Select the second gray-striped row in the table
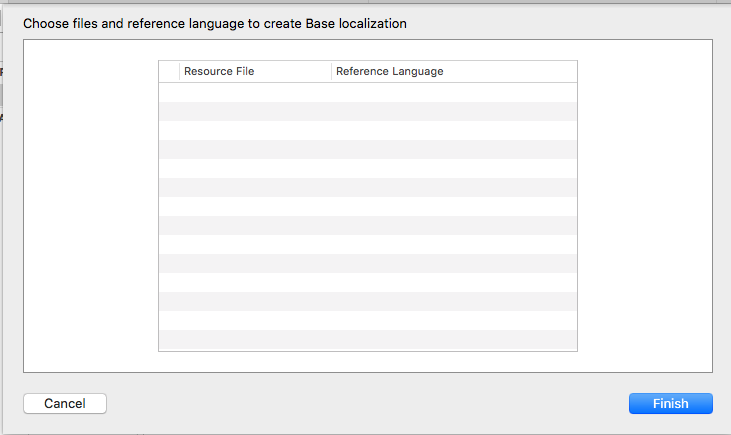 coord(367,149)
